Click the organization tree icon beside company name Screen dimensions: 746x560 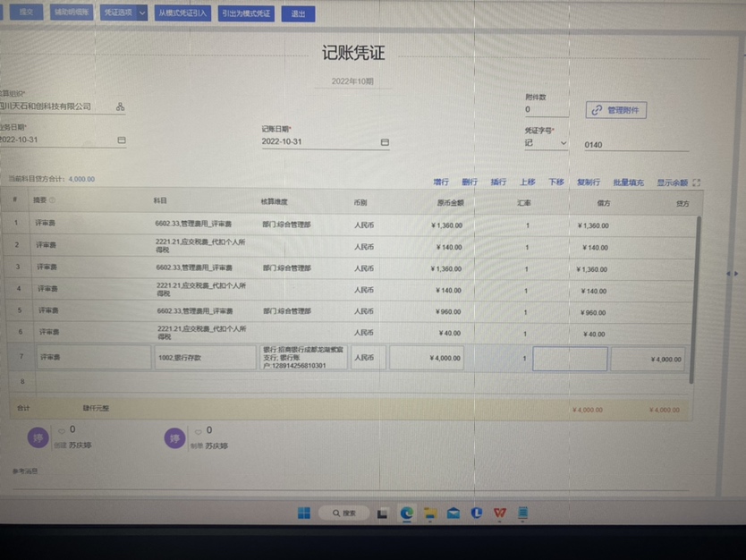(120, 106)
